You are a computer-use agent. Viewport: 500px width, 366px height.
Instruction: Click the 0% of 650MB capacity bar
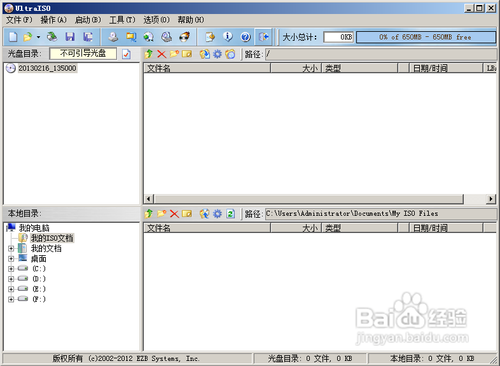point(426,37)
